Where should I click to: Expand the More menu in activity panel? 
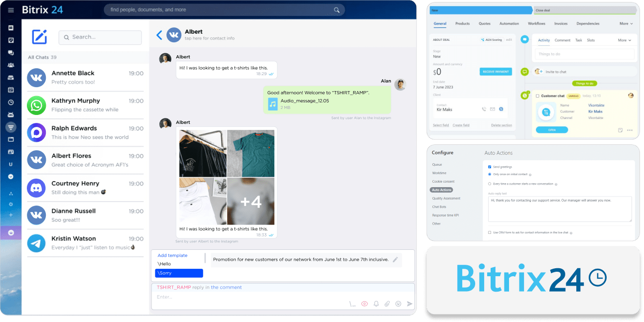[x=625, y=40]
